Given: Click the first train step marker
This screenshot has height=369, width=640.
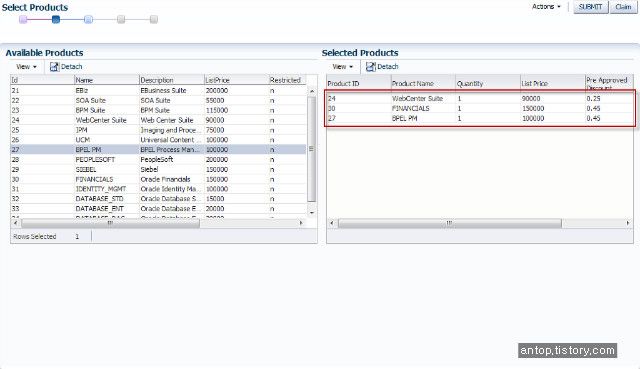Looking at the screenshot, I should click(23, 19).
